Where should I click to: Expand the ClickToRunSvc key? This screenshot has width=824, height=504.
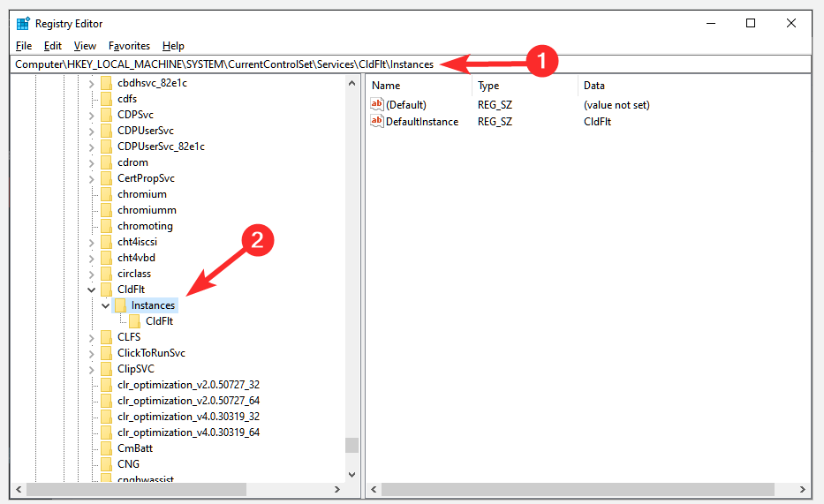(x=92, y=354)
